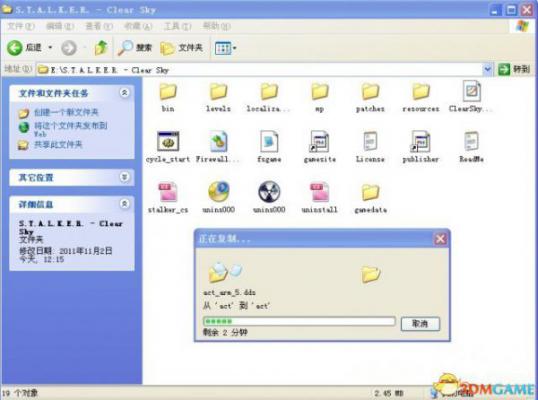Viewport: 538px width, 400px height.
Task: Click the copy progress bar
Action: (x=299, y=321)
